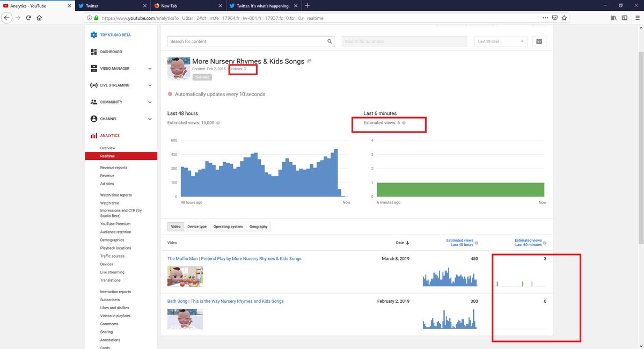The image size is (644, 349).
Task: Click the Channel account icon
Action: point(94,119)
